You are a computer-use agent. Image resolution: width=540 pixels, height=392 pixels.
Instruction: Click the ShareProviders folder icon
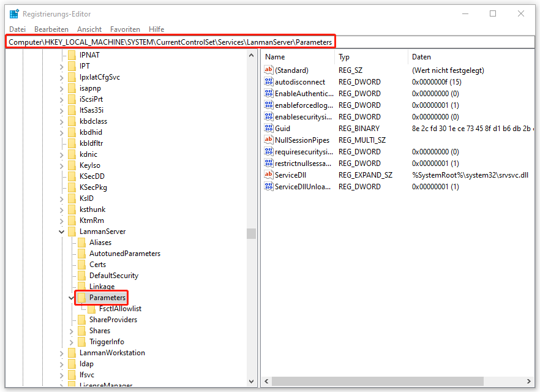pos(81,320)
